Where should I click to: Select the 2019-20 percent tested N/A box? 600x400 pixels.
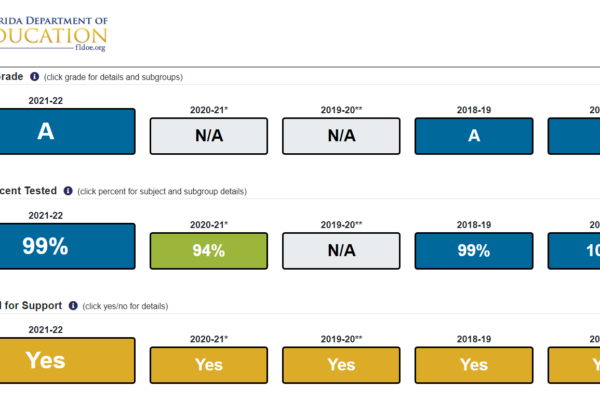coord(341,250)
